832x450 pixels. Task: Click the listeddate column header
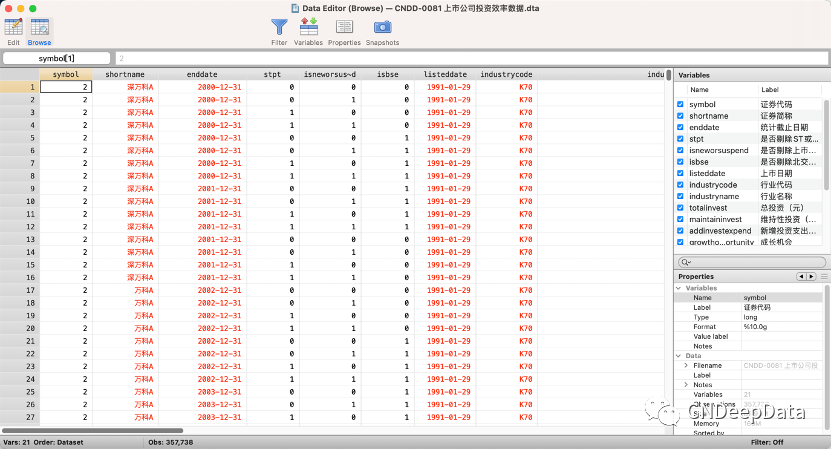coord(445,74)
